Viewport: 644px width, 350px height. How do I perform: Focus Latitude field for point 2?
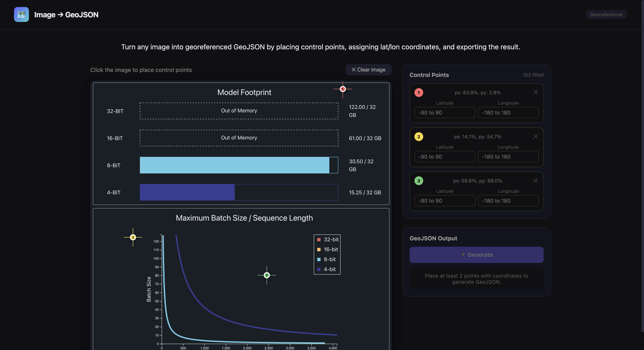pos(444,157)
